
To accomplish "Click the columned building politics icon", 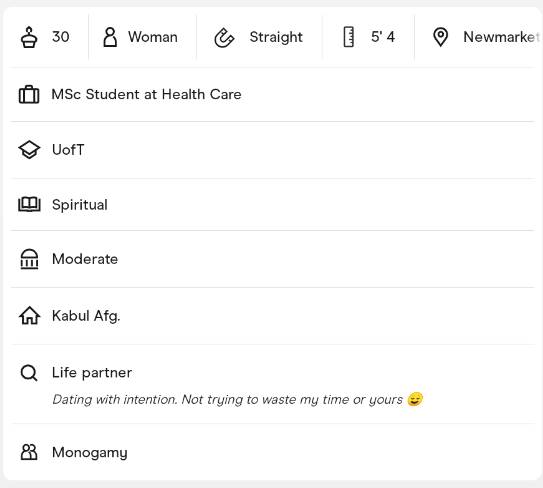I will point(29,259).
